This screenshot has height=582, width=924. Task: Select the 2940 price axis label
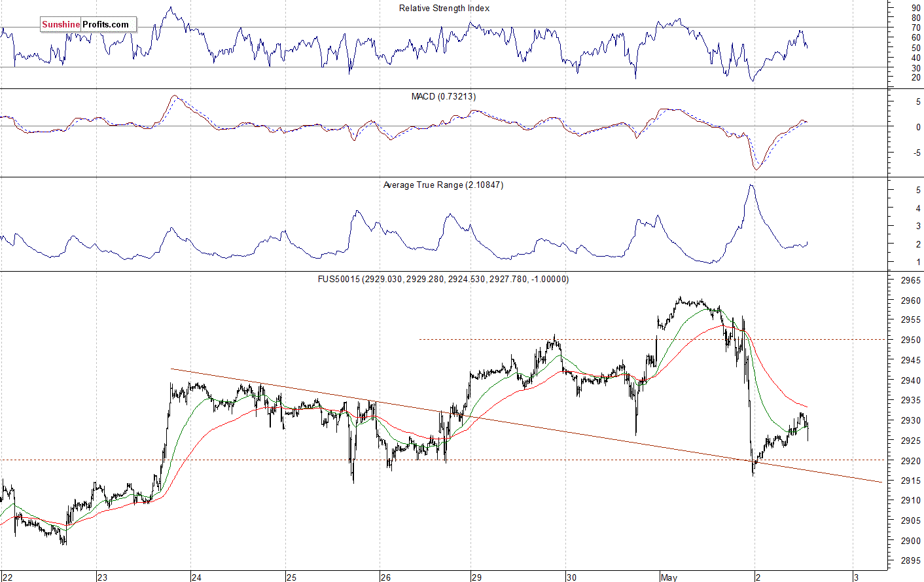910,380
